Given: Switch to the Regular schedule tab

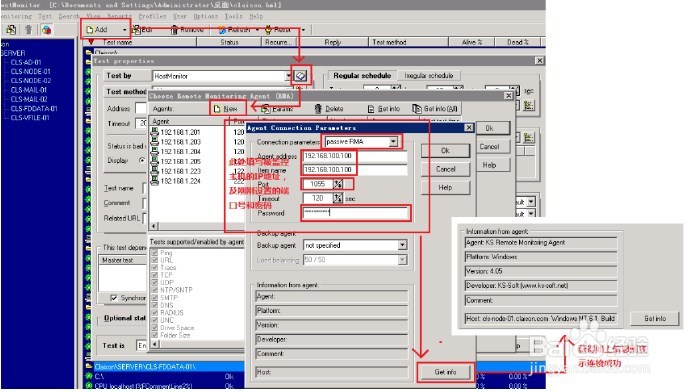Looking at the screenshot, I should click(x=362, y=76).
